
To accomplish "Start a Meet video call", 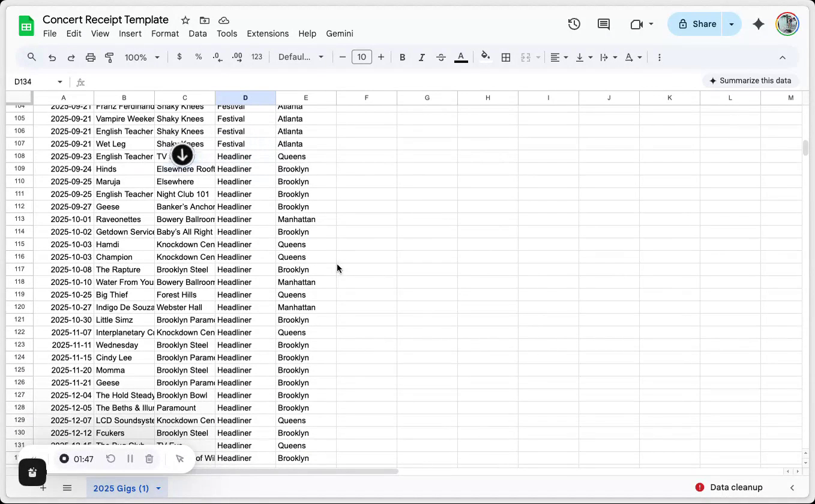I will point(637,24).
